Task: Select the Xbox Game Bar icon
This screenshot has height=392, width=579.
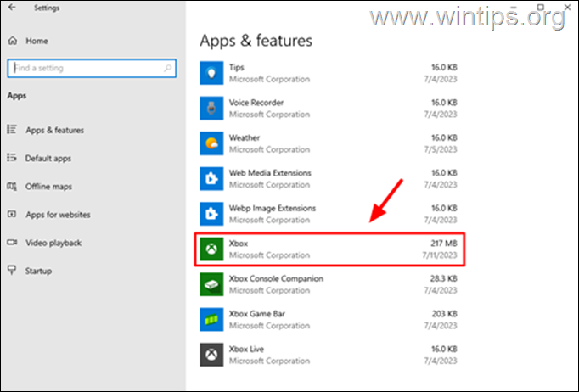Action: point(211,319)
